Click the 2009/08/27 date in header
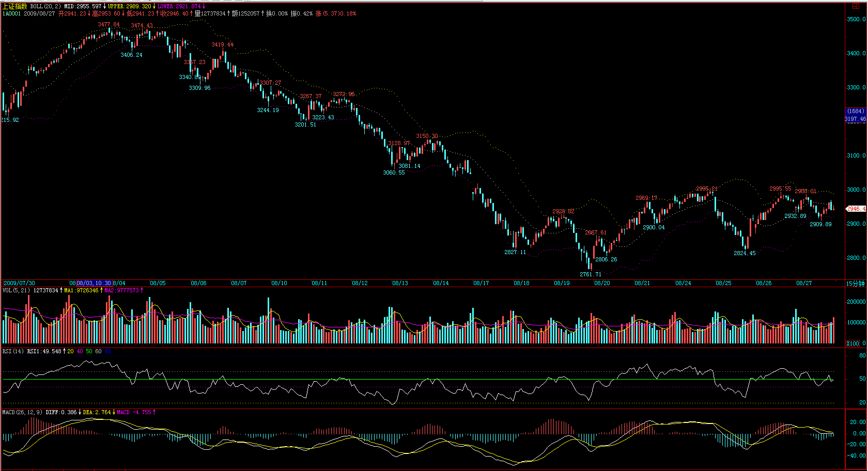This screenshot has height=471, width=868. (40, 13)
